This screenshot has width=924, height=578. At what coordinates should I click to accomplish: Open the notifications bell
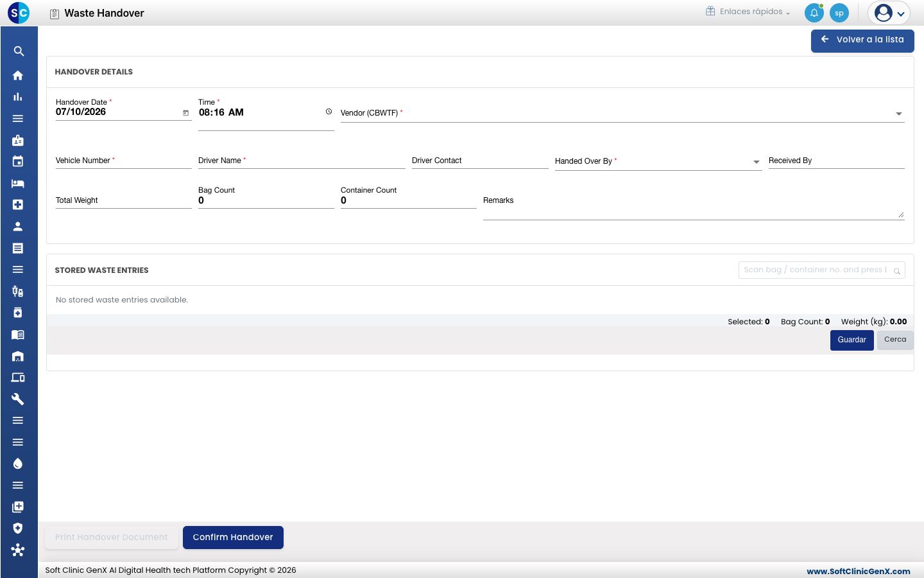coord(814,13)
